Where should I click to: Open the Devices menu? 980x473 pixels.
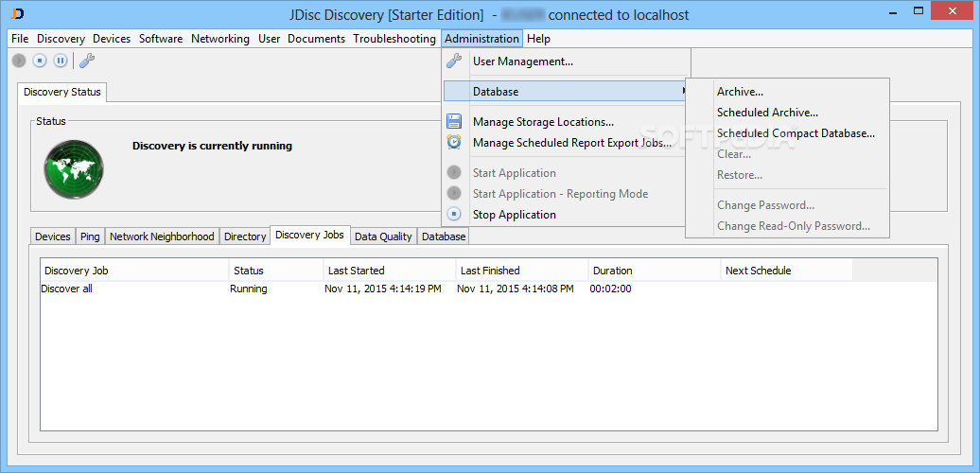click(x=112, y=39)
